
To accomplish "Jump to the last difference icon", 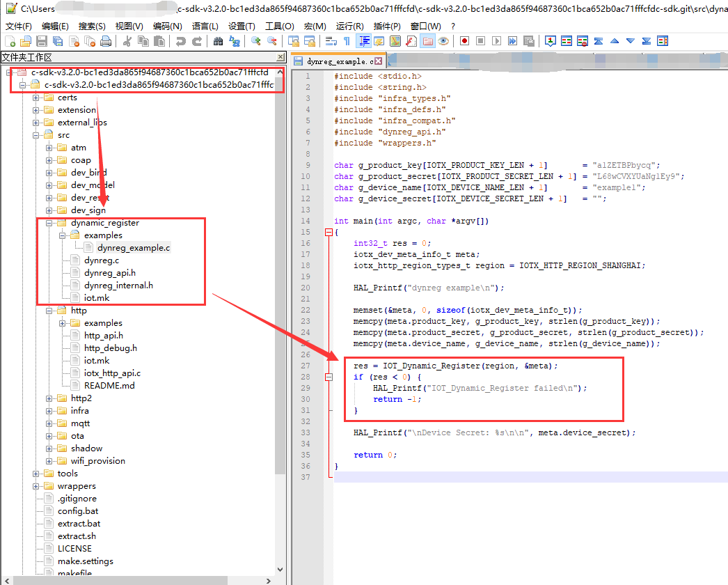I will click(x=647, y=41).
